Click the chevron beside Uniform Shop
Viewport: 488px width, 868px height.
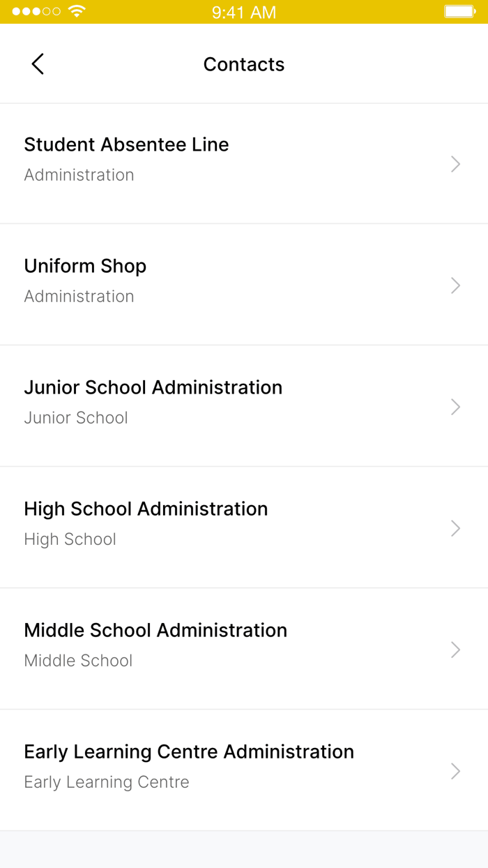coord(455,285)
